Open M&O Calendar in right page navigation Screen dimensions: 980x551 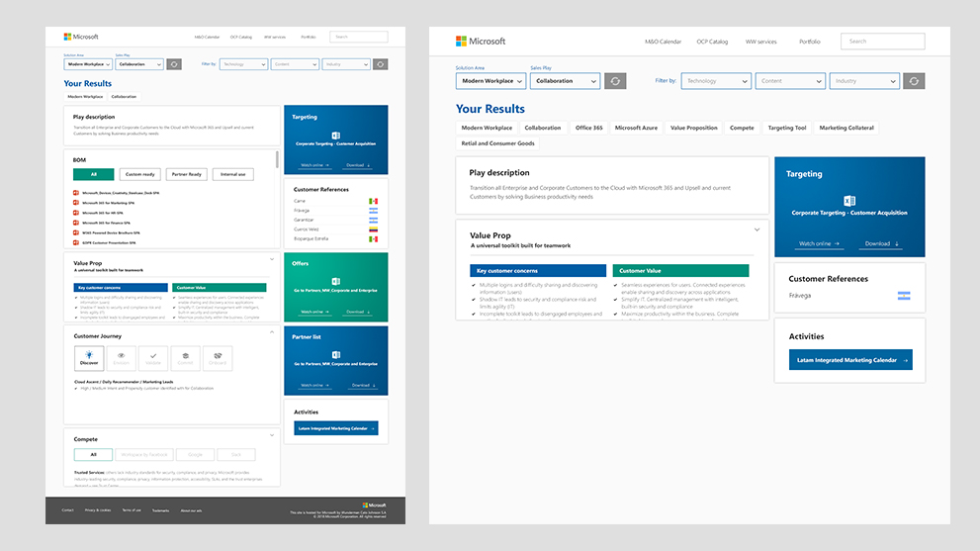pyautogui.click(x=664, y=42)
